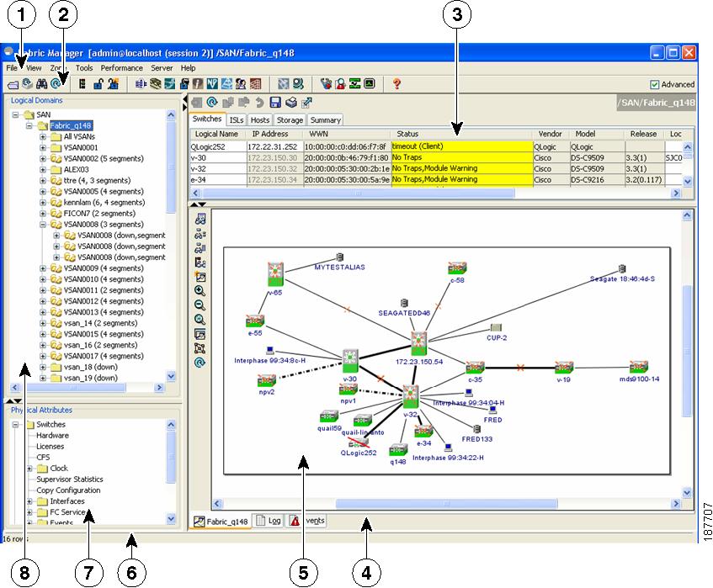Viewport: 713px width, 588px height.
Task: Open the Log tab below the map
Action: [x=269, y=521]
